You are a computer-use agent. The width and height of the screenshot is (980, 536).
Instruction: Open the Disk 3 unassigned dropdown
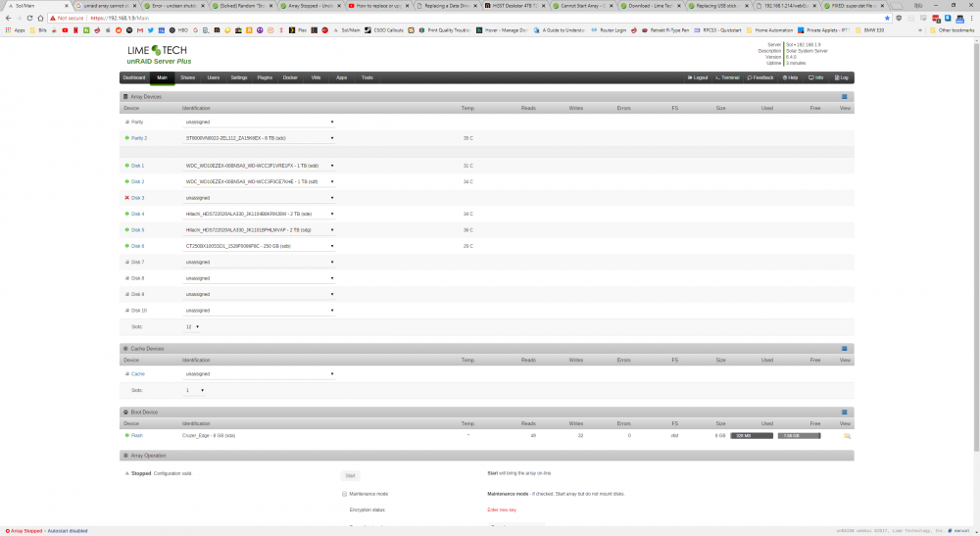[259, 198]
